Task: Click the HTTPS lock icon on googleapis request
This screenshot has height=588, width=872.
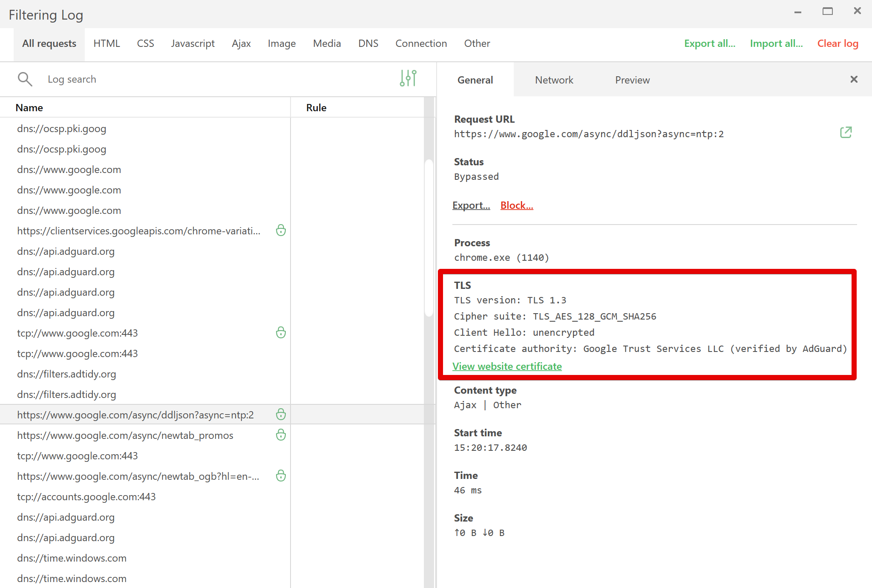Action: (x=280, y=231)
